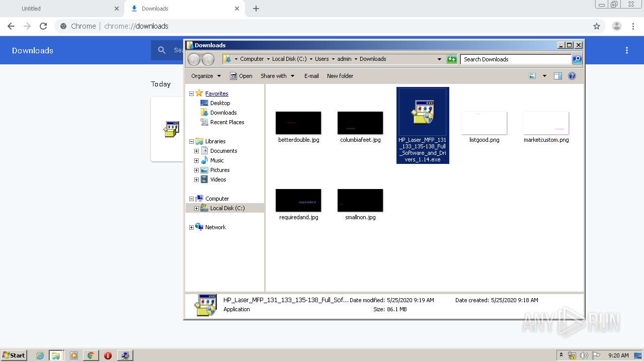Click the clock in system tray

click(x=618, y=355)
